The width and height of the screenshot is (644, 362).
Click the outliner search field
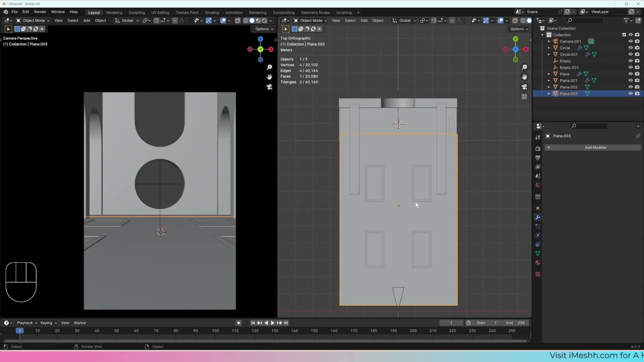(585, 20)
